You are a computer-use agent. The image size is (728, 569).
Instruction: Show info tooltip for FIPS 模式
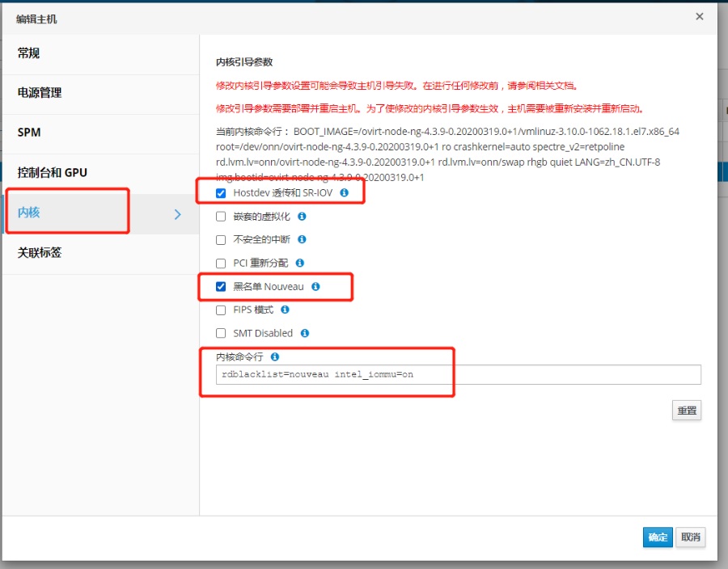285,310
